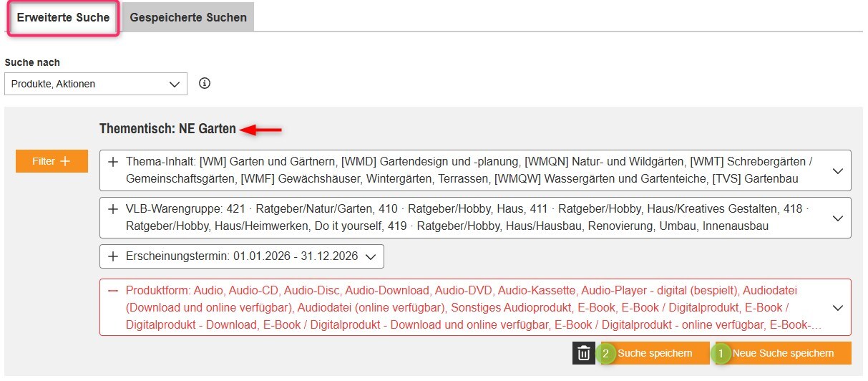Expand the VLB-Warengruppe filter chevron
The image size is (868, 381).
click(839, 218)
